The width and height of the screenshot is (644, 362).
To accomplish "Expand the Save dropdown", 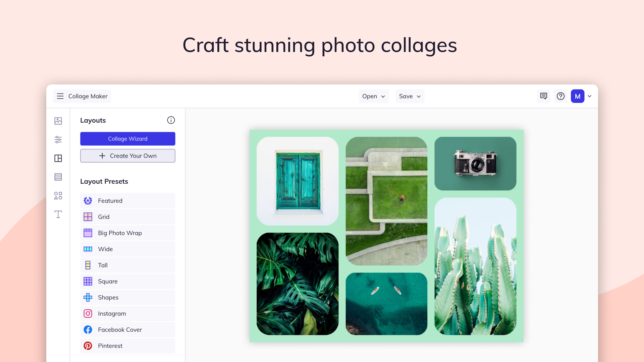I will pos(410,96).
